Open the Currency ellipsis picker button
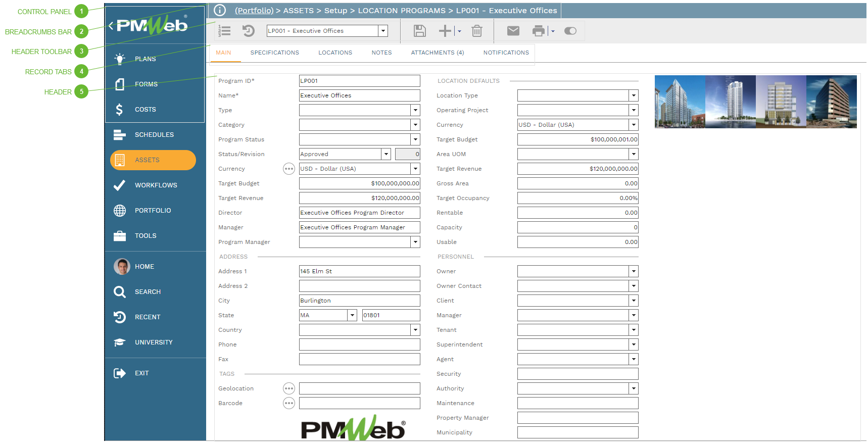The height and width of the screenshot is (444, 868). (x=289, y=169)
